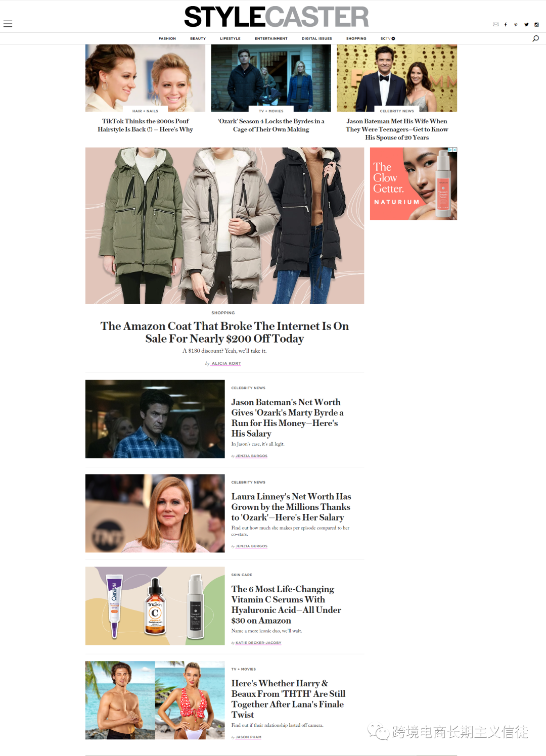The height and width of the screenshot is (756, 546).
Task: Select the Entertainment nav item
Action: [x=271, y=38]
